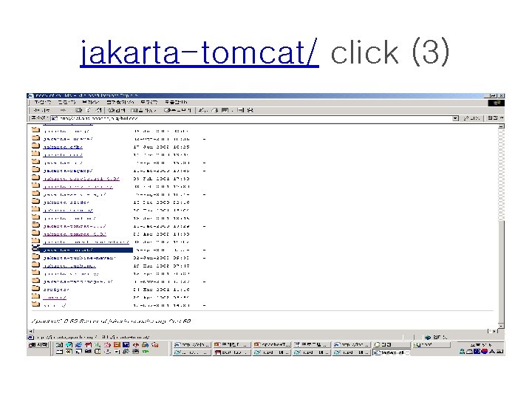This screenshot has width=532, height=399.
Task: Open the 파일 (File) menu in Internet Explorer
Action: 42,102
